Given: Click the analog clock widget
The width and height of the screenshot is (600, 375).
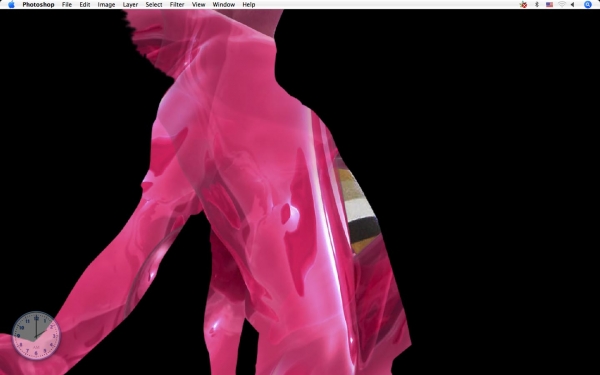Looking at the screenshot, I should (x=36, y=336).
